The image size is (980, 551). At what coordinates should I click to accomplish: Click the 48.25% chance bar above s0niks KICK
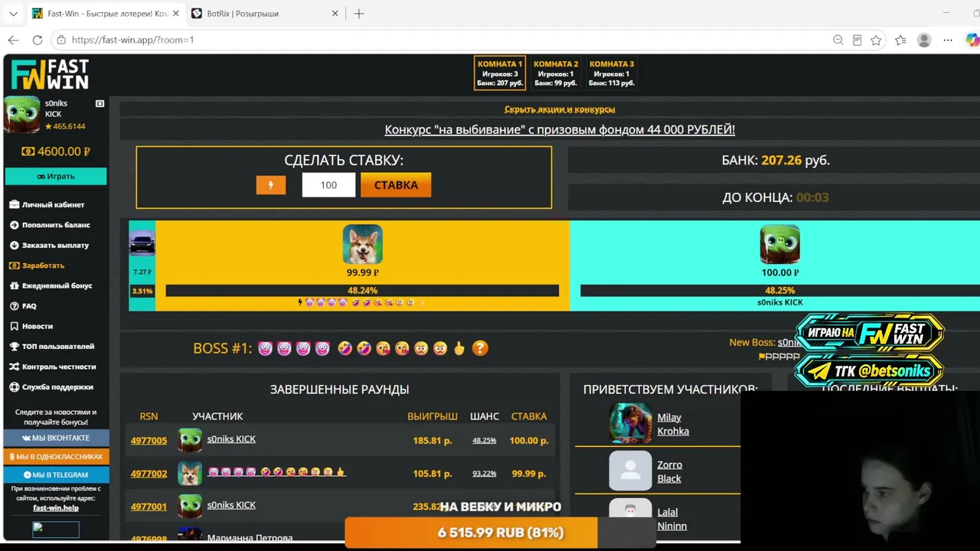779,291
